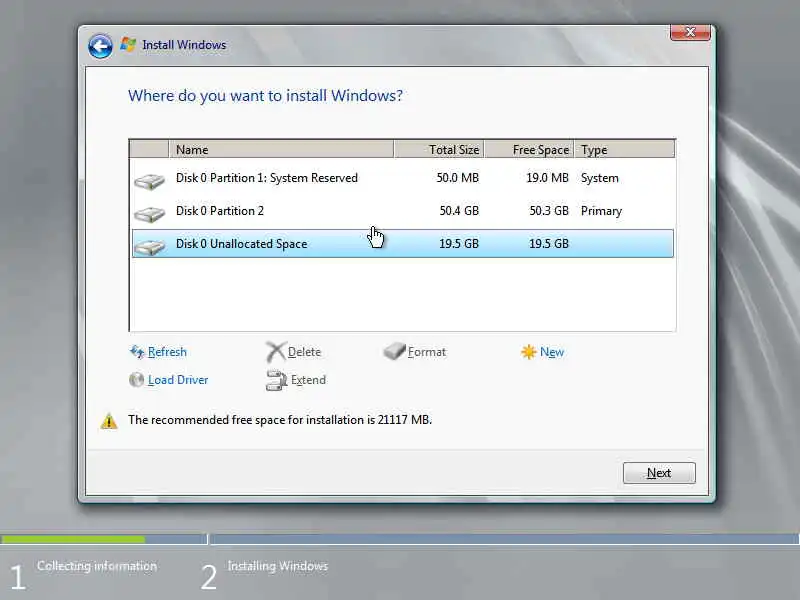Create a partition with New link
This screenshot has height=600, width=800.
[x=552, y=352]
